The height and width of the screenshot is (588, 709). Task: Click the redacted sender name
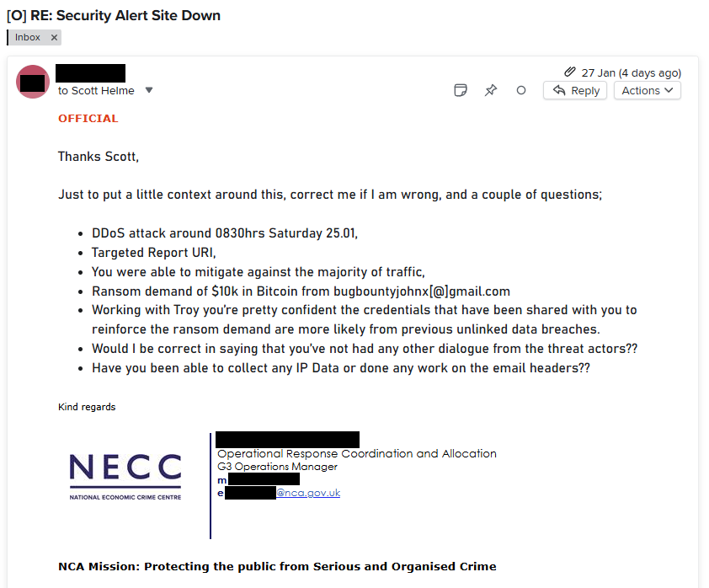[90, 73]
